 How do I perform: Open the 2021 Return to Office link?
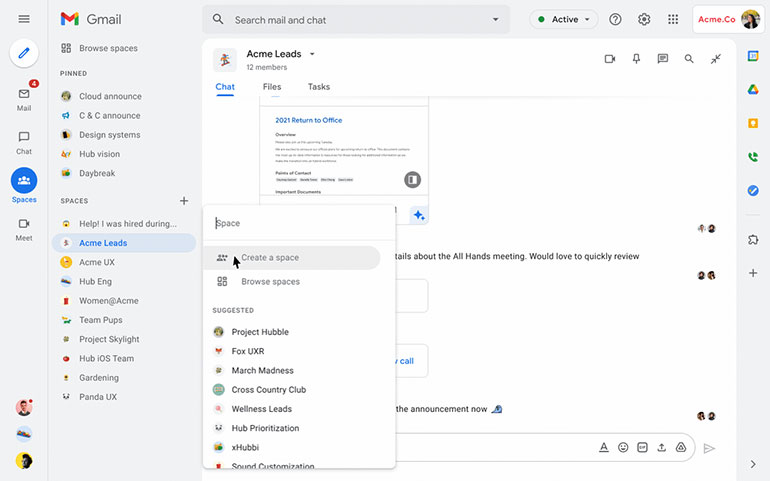[308, 120]
